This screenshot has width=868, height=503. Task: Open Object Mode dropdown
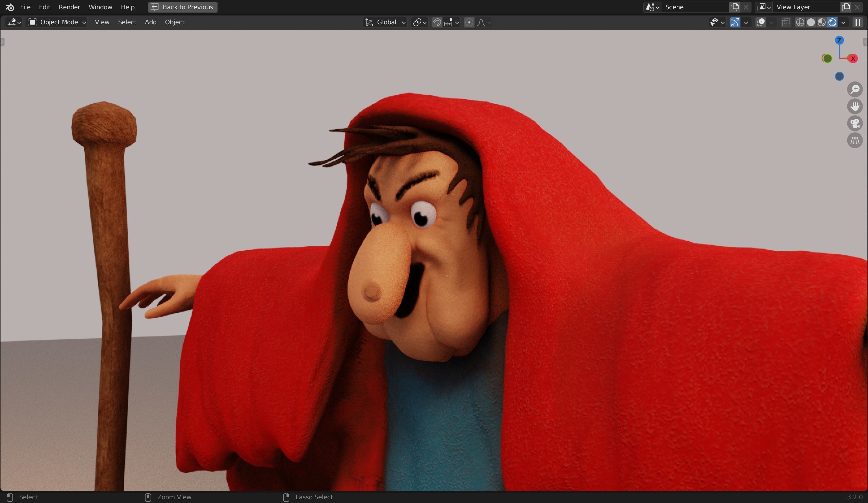[x=57, y=22]
